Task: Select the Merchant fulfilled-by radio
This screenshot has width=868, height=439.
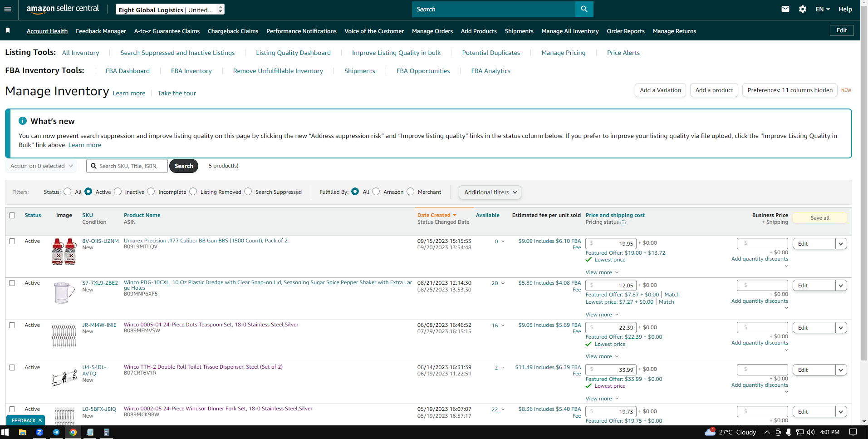Action: coord(411,192)
